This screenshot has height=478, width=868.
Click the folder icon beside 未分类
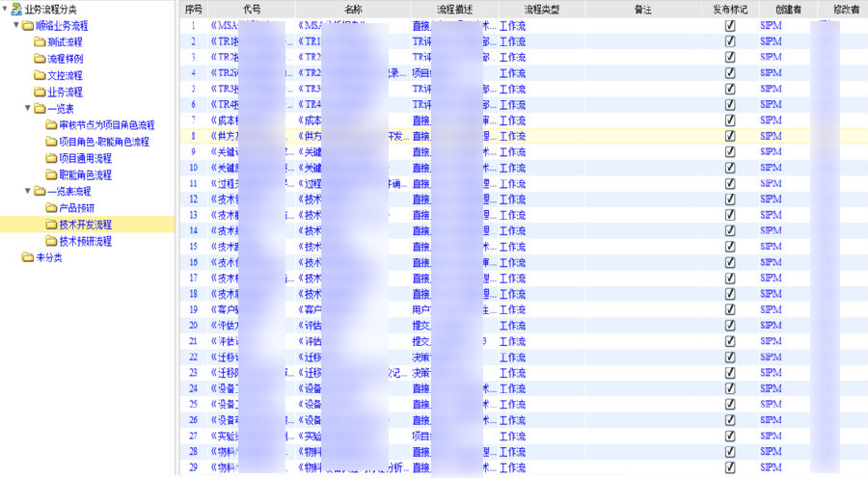tap(28, 258)
